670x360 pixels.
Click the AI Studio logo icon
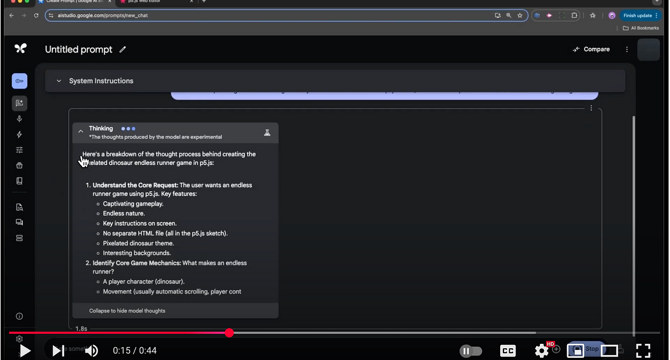click(20, 49)
